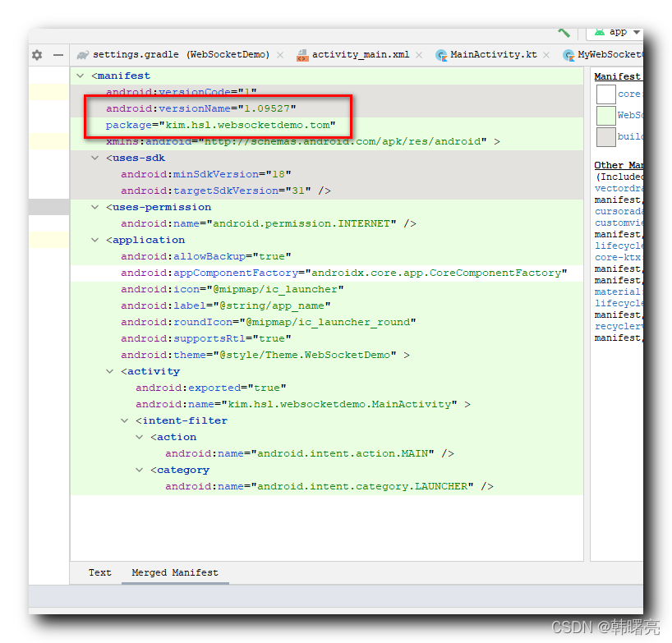Viewport: 672px width, 643px height.
Task: Collapse the manifest root node
Action: click(x=81, y=76)
